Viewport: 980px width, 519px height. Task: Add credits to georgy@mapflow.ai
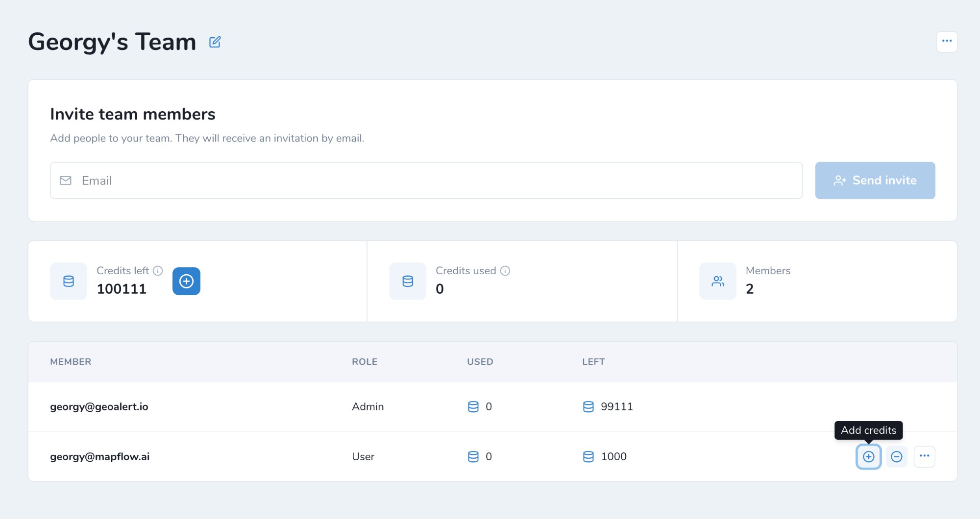coord(869,457)
